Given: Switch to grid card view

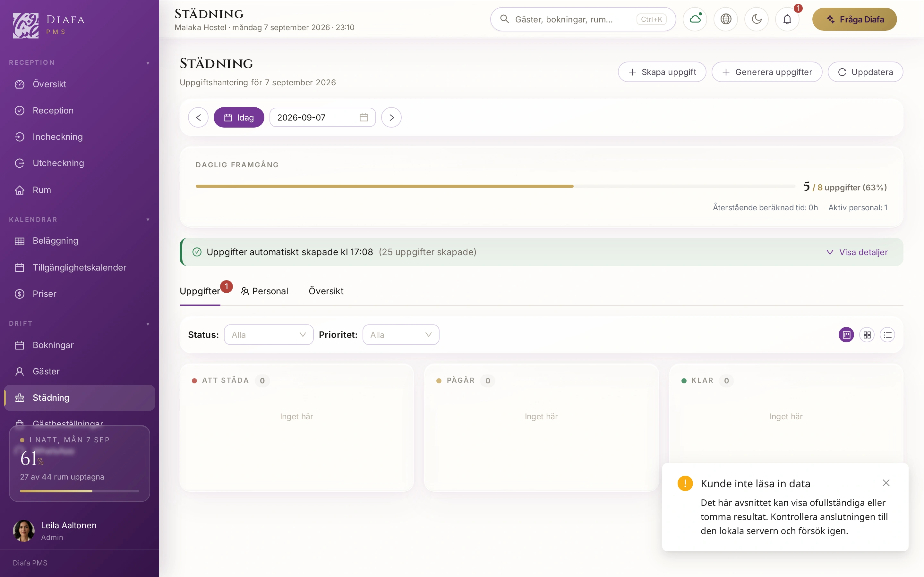Looking at the screenshot, I should (x=867, y=335).
